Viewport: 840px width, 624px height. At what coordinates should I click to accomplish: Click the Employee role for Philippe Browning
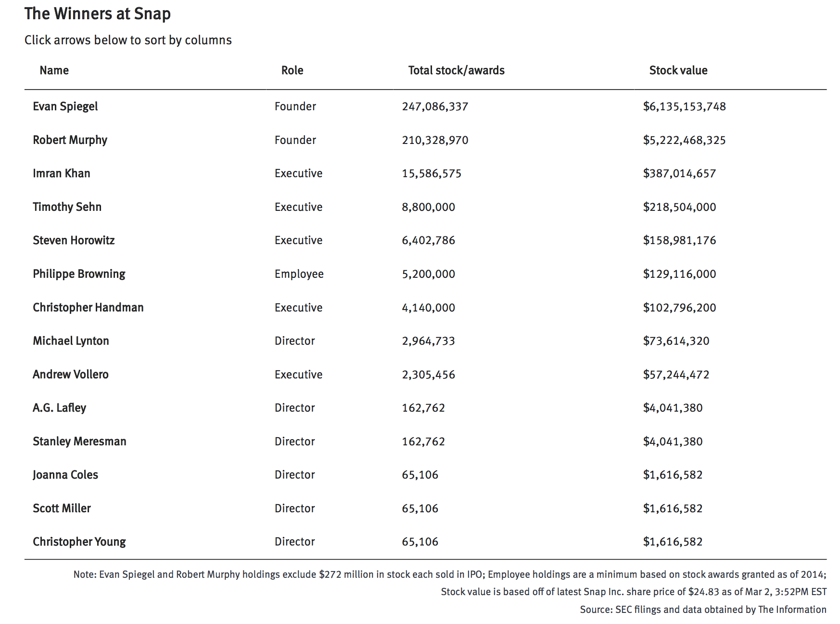click(x=299, y=274)
